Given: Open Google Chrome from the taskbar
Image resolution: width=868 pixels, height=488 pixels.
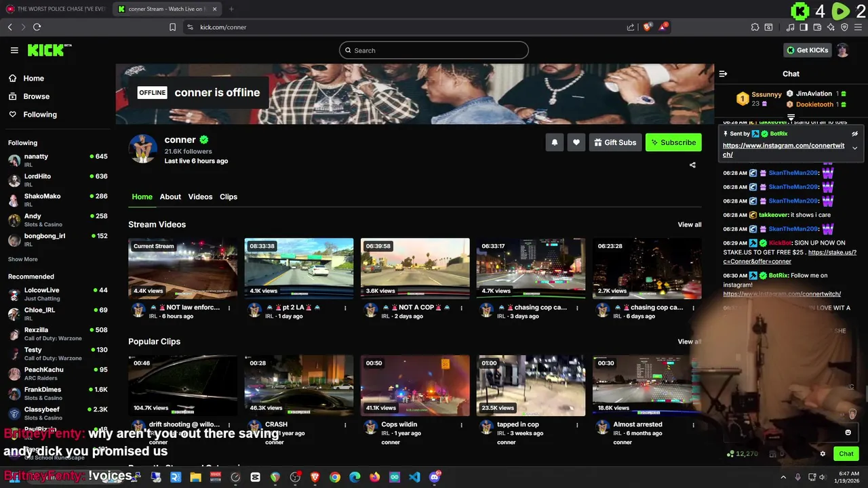Looking at the screenshot, I should pos(335,477).
